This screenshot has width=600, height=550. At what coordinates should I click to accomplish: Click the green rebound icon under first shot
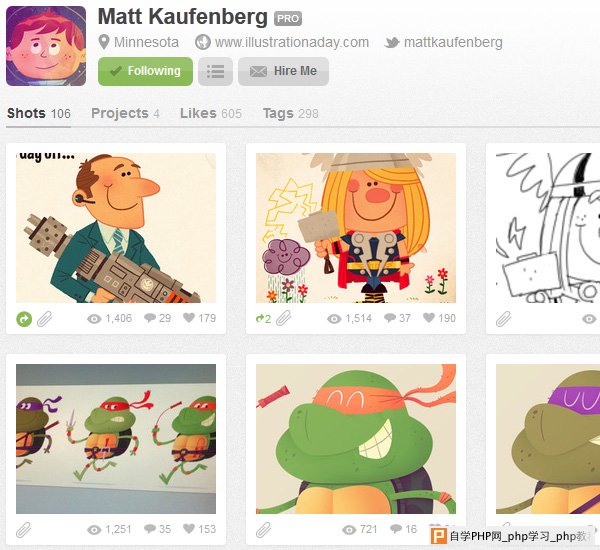[x=24, y=319]
